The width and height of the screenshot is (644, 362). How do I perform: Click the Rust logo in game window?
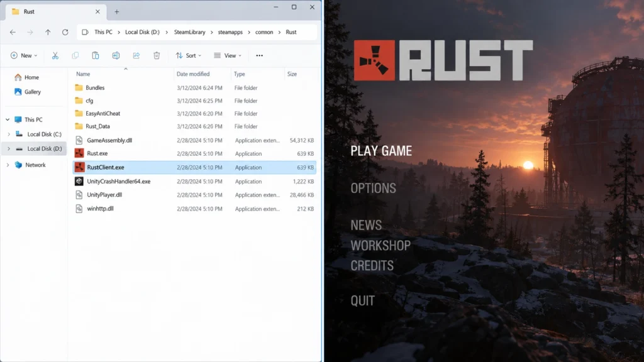(x=443, y=60)
